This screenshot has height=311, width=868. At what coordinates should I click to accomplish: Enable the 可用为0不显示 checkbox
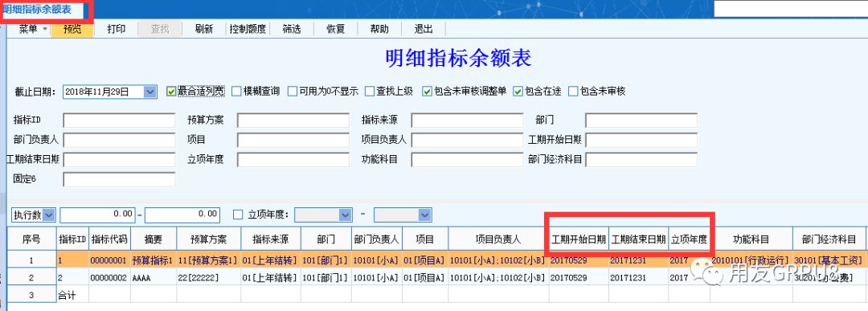(x=293, y=92)
